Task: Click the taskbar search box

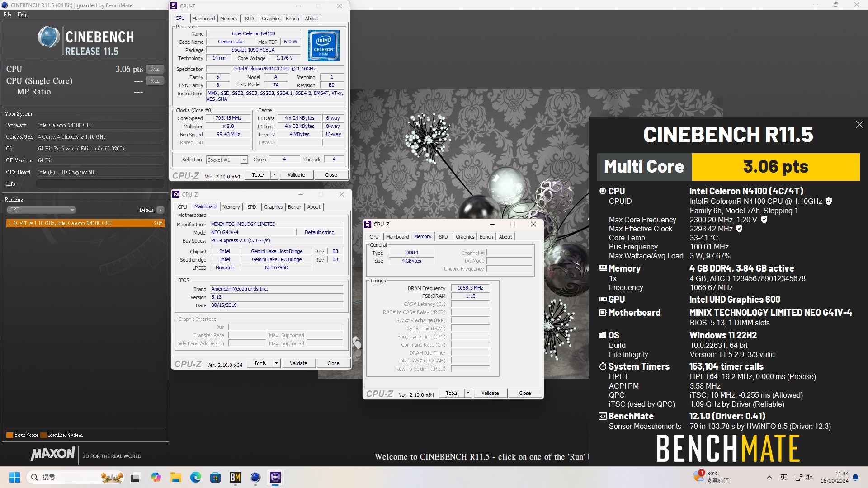Action: 75,477
